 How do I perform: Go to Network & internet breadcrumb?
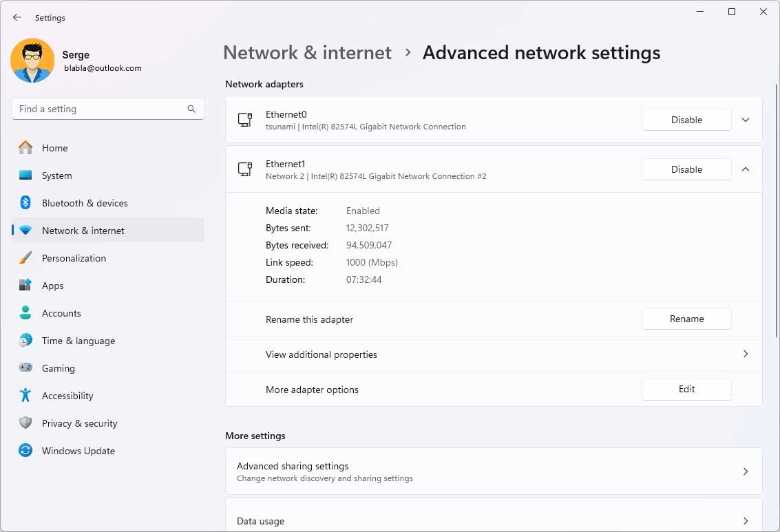307,53
